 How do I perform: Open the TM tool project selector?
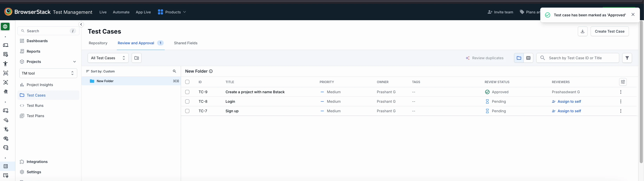(x=48, y=73)
